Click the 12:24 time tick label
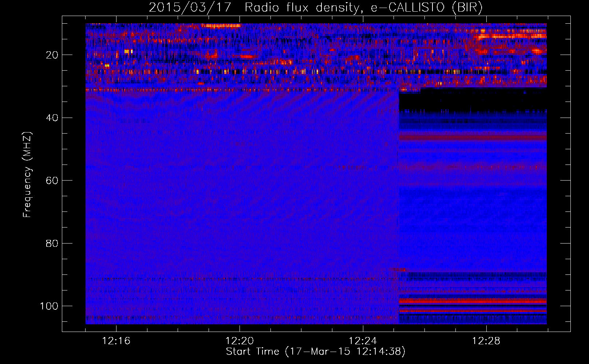 click(363, 341)
